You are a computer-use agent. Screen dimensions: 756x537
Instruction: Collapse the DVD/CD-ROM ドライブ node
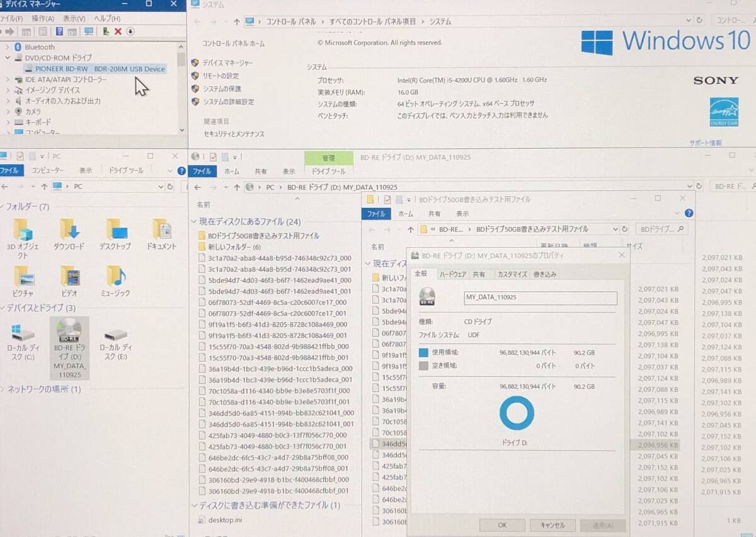click(x=7, y=58)
